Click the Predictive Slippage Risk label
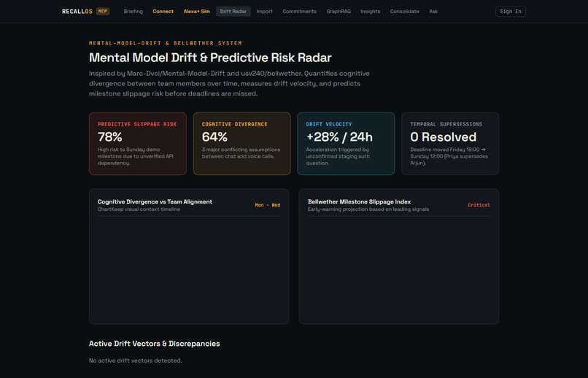Screen dimensions: 588x378 [137, 124]
